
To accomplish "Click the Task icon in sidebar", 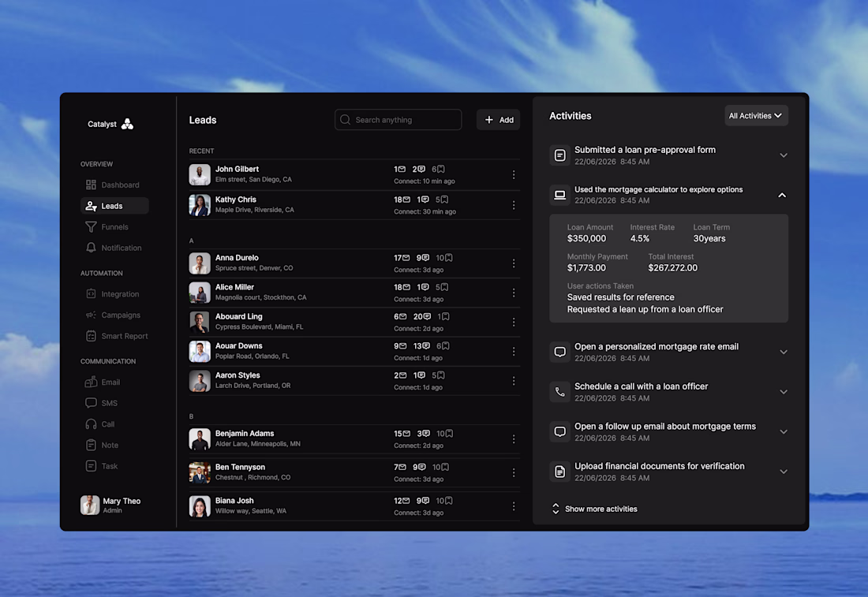I will [91, 466].
